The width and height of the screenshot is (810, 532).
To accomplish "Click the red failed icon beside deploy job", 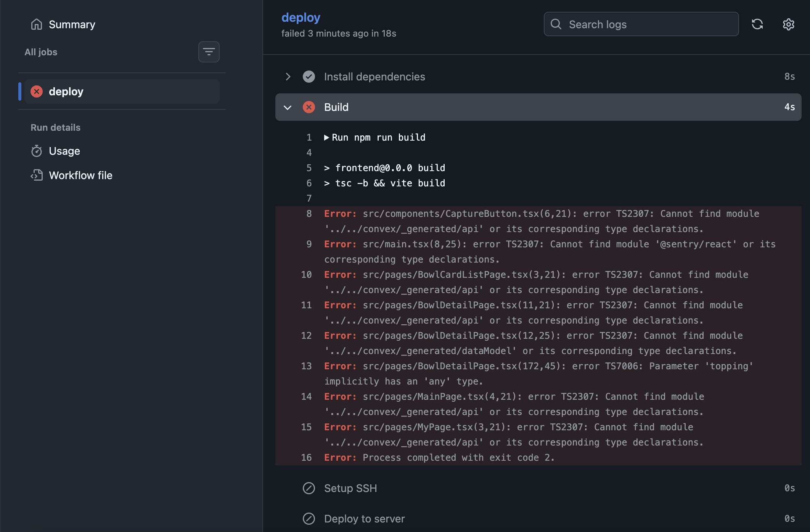I will 37,91.
